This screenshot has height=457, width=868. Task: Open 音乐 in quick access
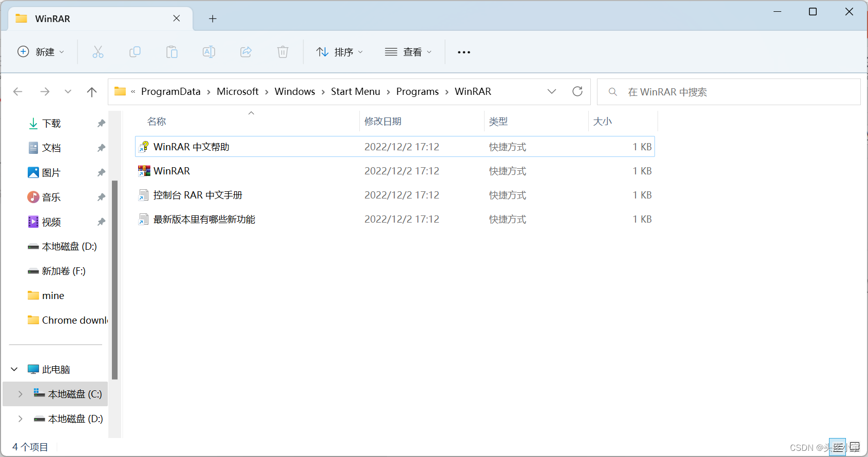point(51,197)
